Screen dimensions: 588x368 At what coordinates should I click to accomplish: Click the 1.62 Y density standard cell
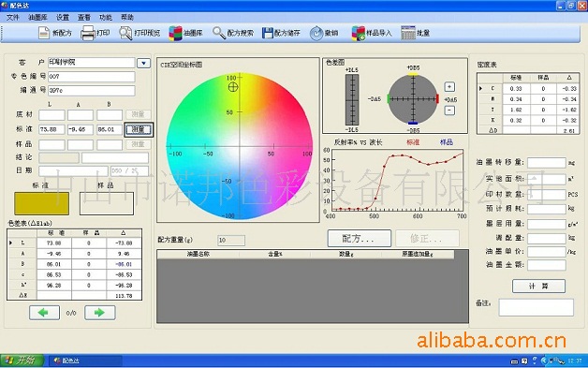(516, 110)
